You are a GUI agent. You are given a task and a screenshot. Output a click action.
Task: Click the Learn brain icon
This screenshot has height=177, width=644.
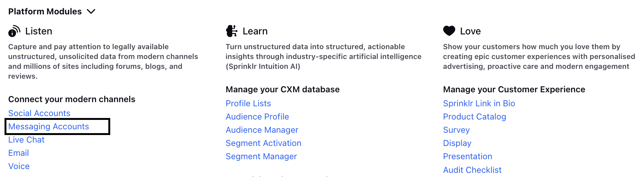(x=232, y=31)
